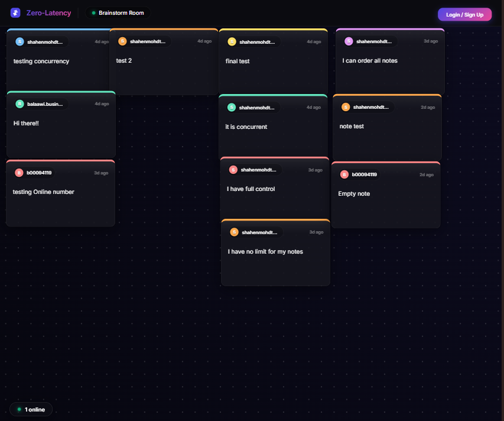The image size is (504, 421).
Task: Select the 'Brainstorm Room' label pill
Action: (116, 12)
